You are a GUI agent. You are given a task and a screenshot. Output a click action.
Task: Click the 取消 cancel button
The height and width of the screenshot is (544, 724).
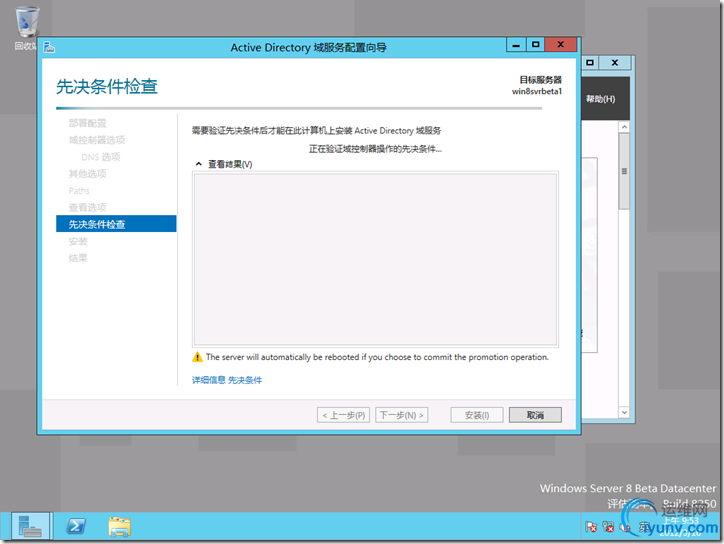(535, 415)
